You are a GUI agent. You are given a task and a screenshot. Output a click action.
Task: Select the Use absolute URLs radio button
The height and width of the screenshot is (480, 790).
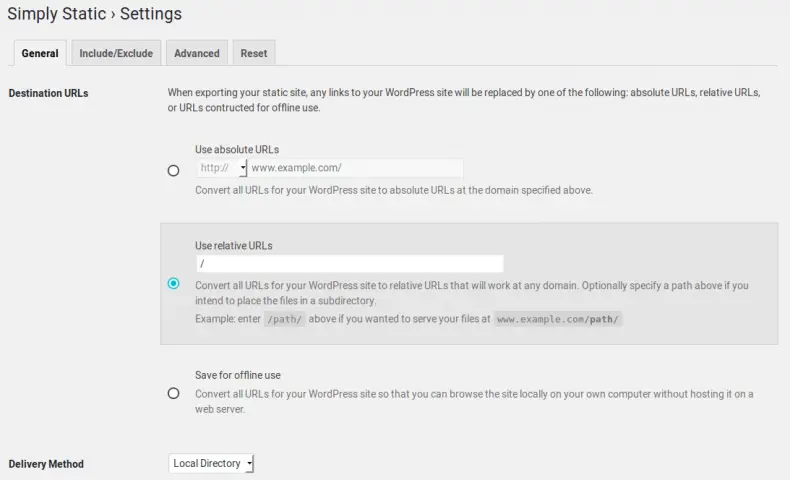[x=173, y=171]
